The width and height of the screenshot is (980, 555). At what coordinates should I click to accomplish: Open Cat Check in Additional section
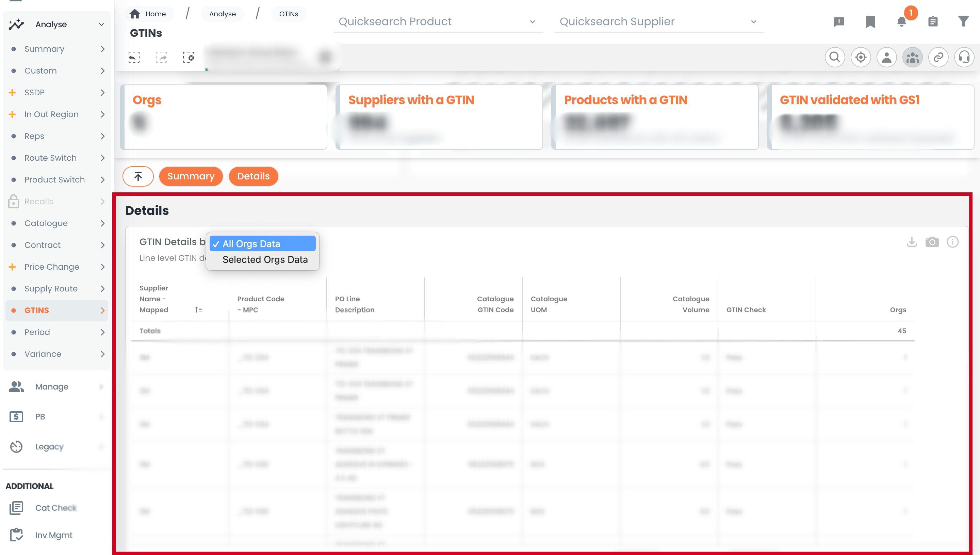[x=56, y=508]
